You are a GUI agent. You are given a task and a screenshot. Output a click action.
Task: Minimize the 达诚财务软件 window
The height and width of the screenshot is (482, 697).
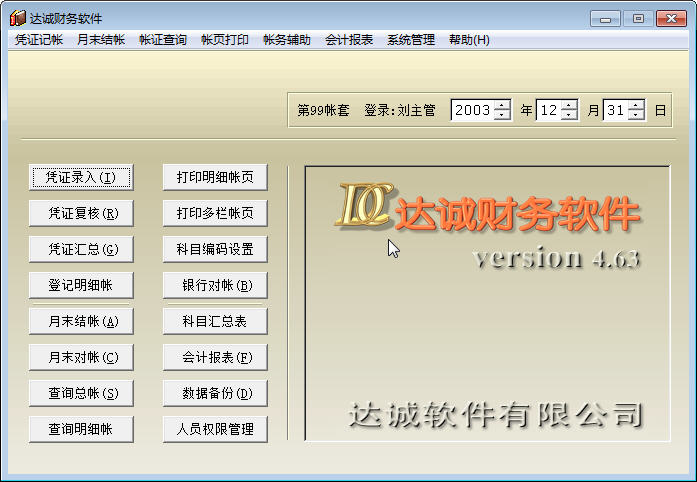pyautogui.click(x=605, y=19)
